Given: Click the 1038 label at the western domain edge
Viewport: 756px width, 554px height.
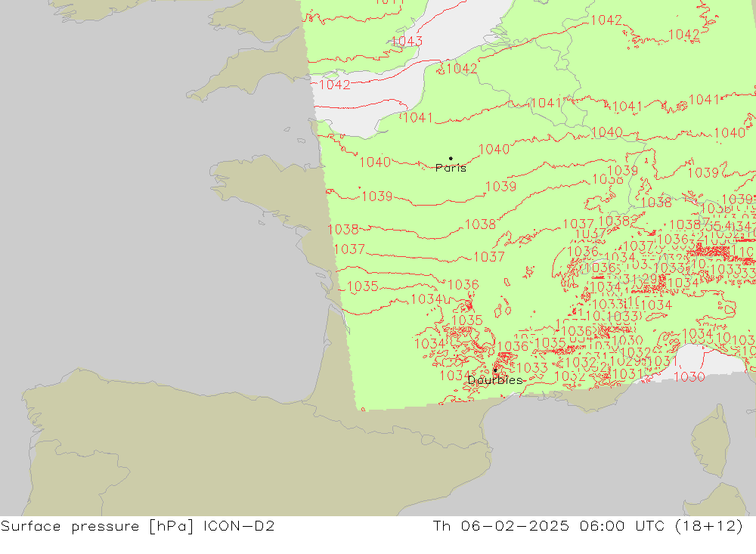Looking at the screenshot, I should (343, 229).
